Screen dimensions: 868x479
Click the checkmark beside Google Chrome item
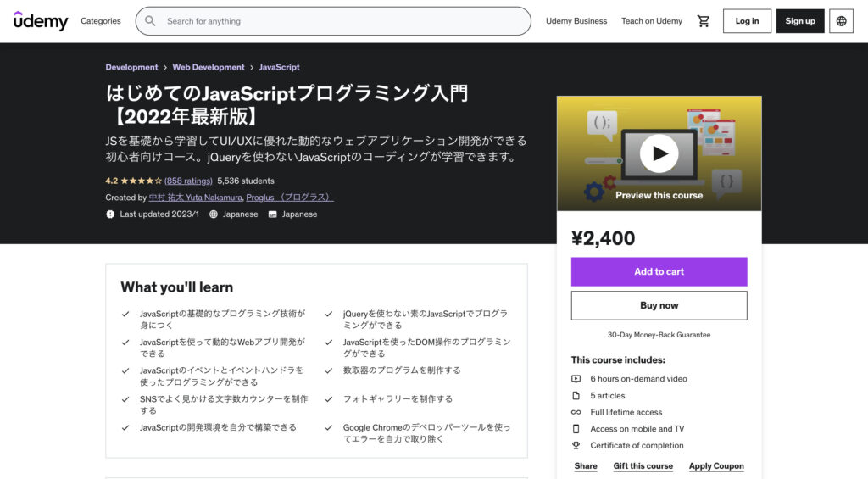tap(329, 427)
